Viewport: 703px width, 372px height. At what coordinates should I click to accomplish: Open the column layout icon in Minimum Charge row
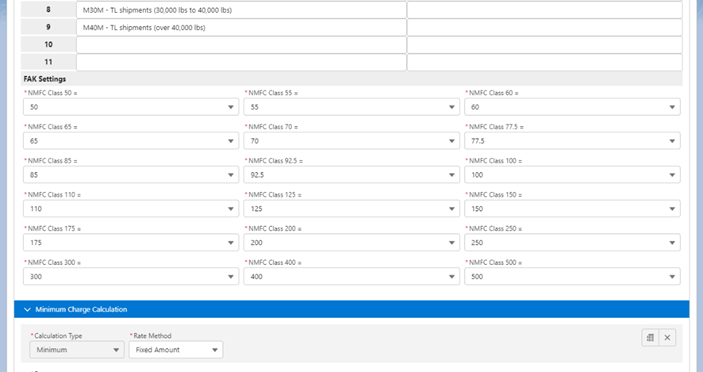pyautogui.click(x=650, y=338)
